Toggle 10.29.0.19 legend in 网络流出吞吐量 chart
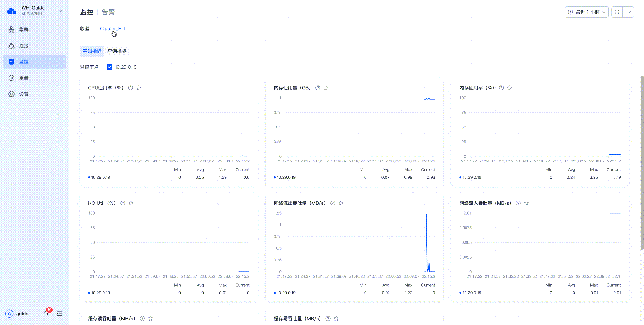 point(285,293)
